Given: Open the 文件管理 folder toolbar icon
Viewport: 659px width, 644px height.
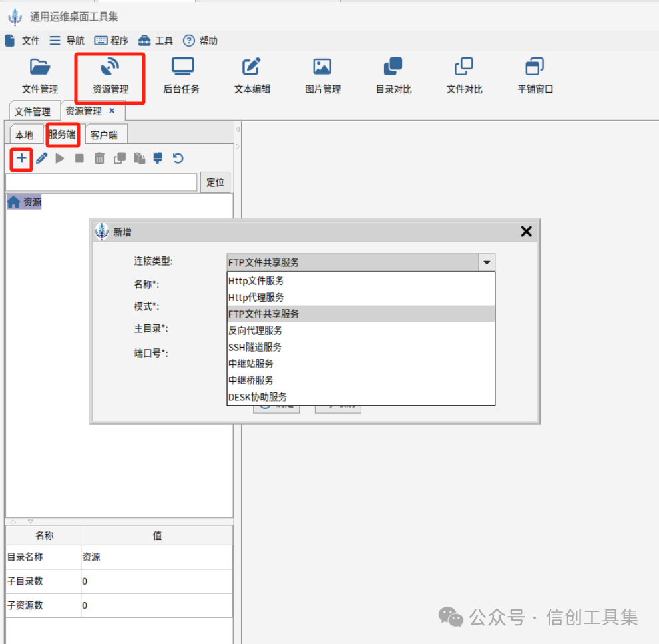Looking at the screenshot, I should 40,67.
